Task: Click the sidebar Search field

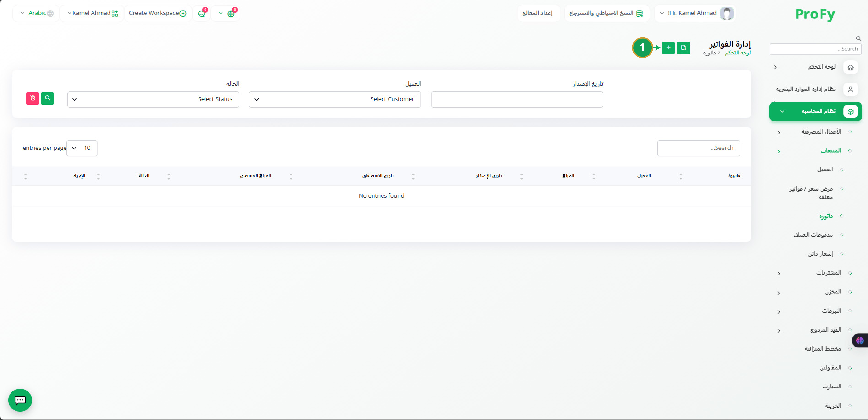Action: pos(815,49)
